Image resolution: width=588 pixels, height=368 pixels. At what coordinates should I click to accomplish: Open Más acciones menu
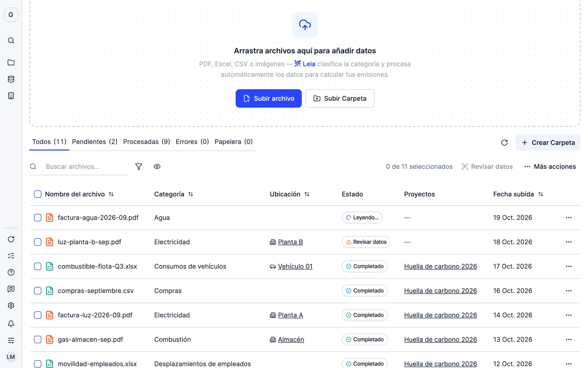pos(550,166)
